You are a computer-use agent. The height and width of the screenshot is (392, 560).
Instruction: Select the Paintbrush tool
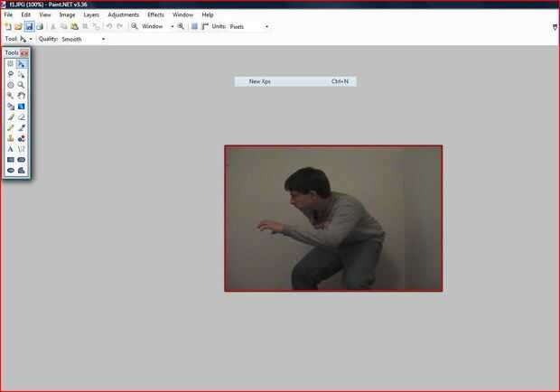tap(10, 117)
